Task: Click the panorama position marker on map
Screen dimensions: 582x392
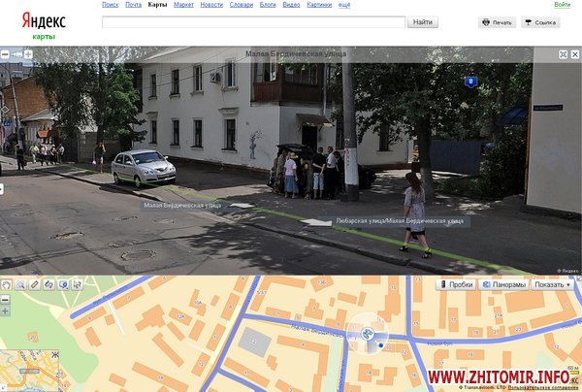Action: coord(369,335)
